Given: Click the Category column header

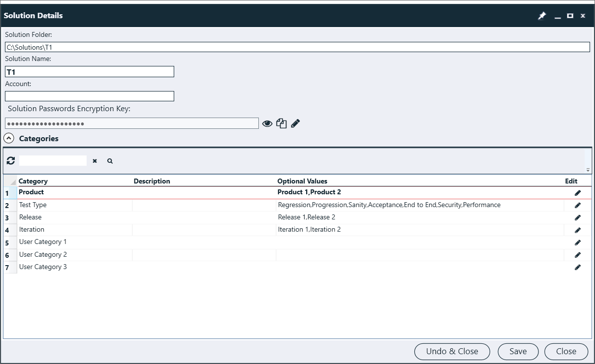Looking at the screenshot, I should pyautogui.click(x=33, y=181).
